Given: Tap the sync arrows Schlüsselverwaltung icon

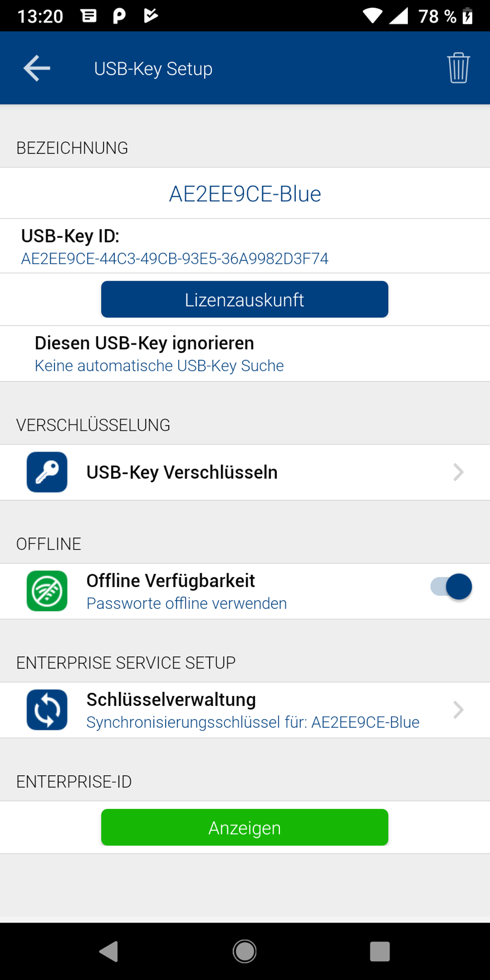Looking at the screenshot, I should (x=47, y=710).
